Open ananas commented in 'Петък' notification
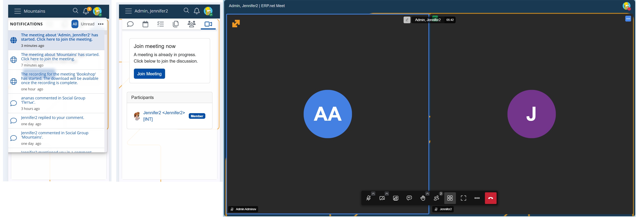 [x=56, y=103]
